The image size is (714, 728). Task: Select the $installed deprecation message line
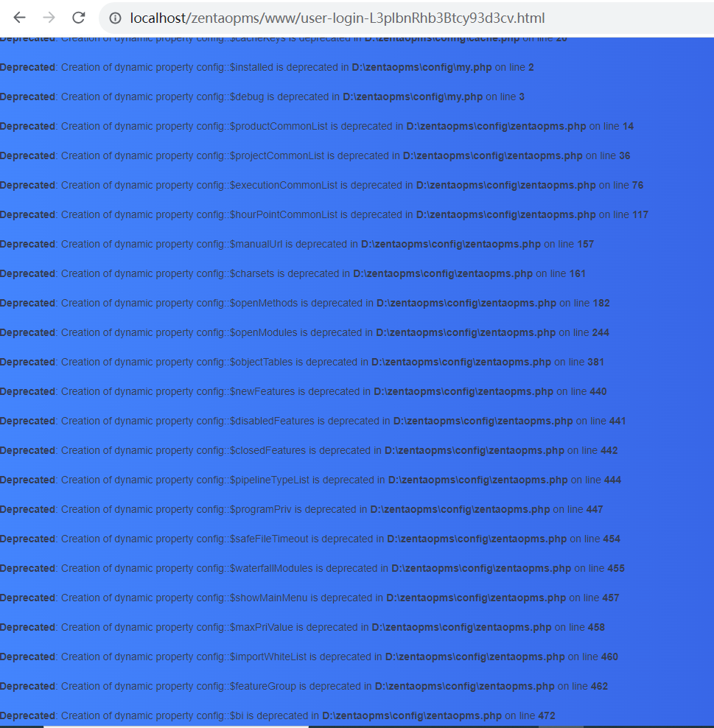click(267, 67)
